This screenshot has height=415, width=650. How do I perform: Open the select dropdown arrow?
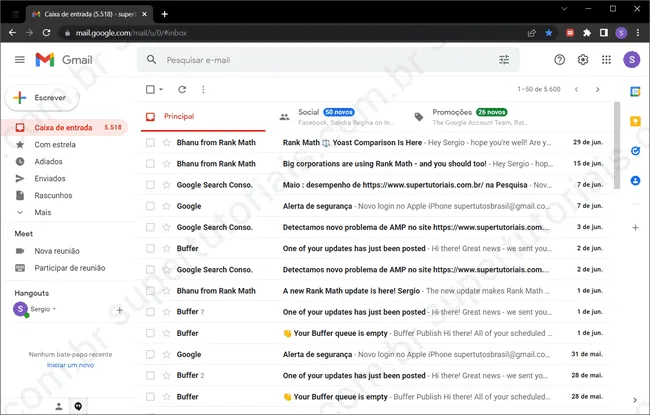pos(161,89)
